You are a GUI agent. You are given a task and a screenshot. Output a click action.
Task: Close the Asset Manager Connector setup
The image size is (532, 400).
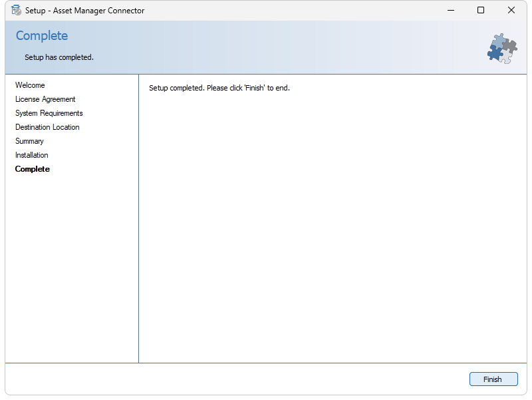[511, 11]
